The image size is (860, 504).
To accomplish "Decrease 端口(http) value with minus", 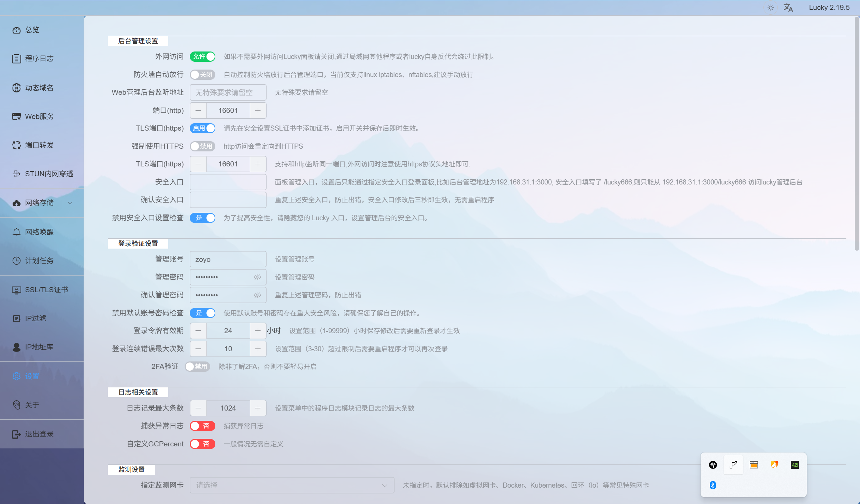I will (198, 110).
